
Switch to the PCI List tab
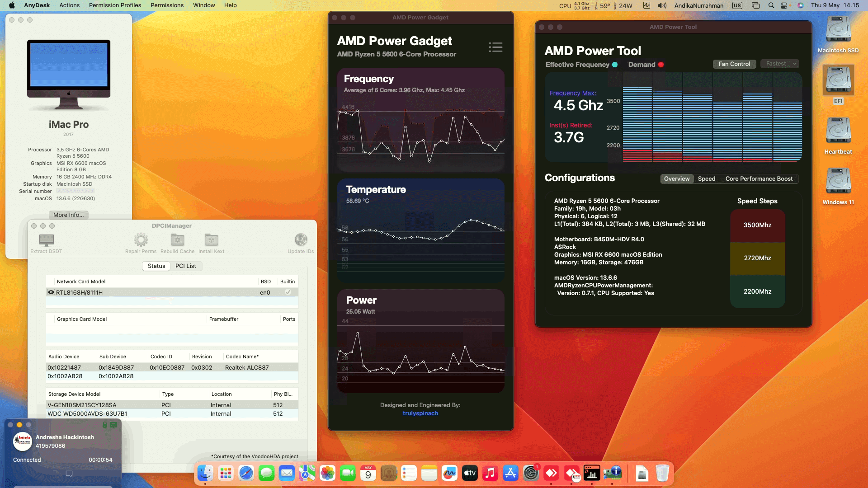(185, 266)
